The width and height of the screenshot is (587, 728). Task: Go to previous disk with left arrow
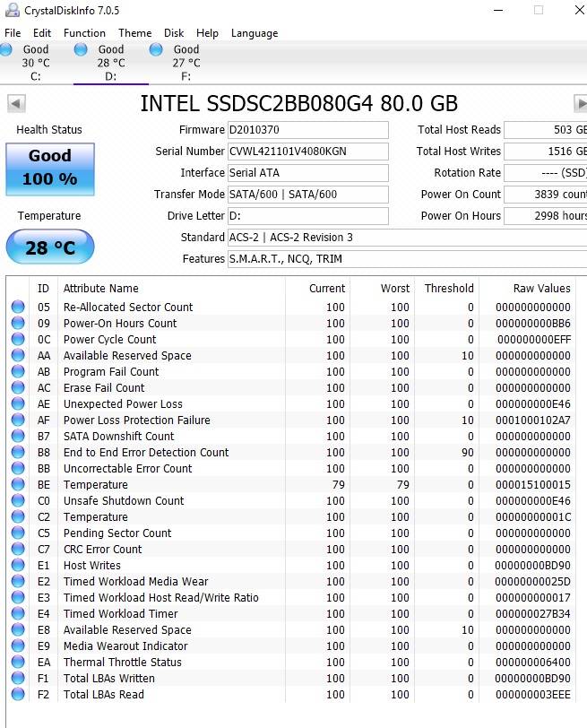coord(16,103)
